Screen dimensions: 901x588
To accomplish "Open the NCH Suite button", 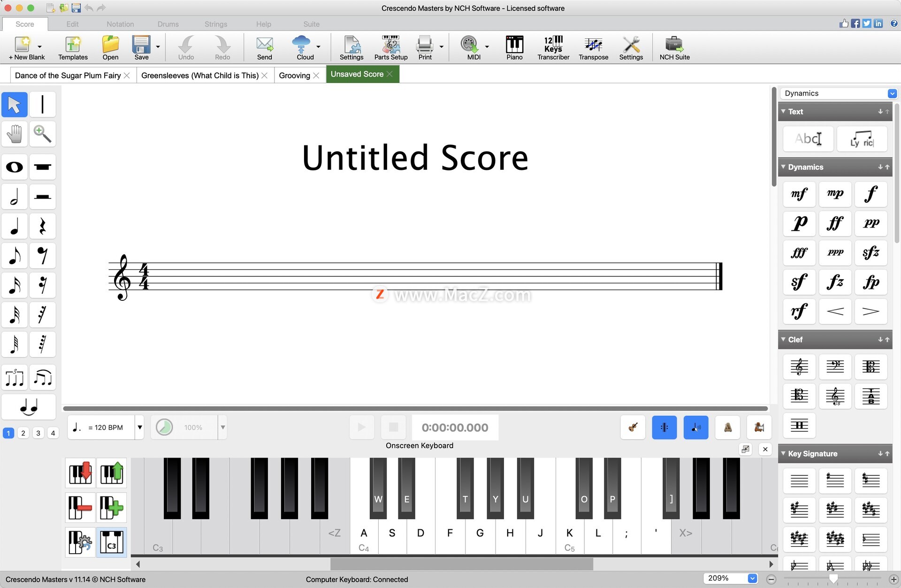I will coord(674,48).
